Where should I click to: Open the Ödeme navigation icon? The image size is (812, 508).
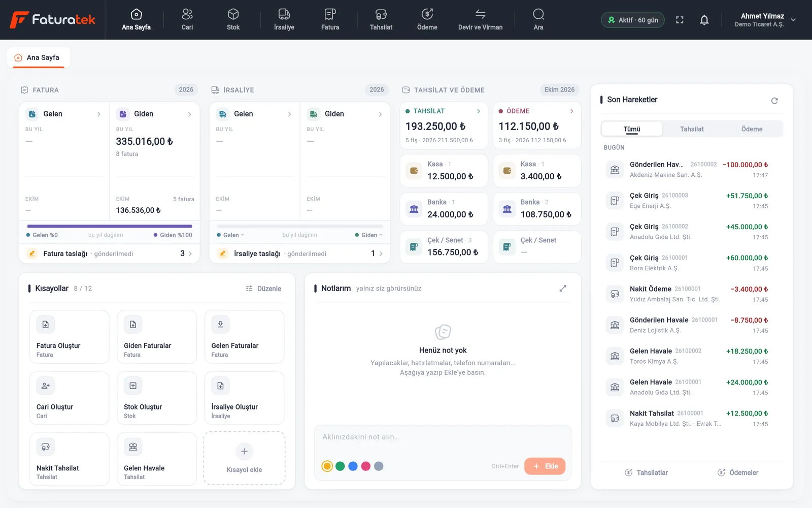tap(427, 14)
